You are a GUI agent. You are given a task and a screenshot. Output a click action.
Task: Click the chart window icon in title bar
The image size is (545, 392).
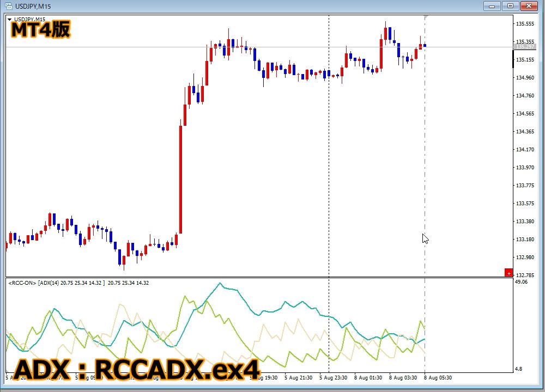tap(9, 5)
